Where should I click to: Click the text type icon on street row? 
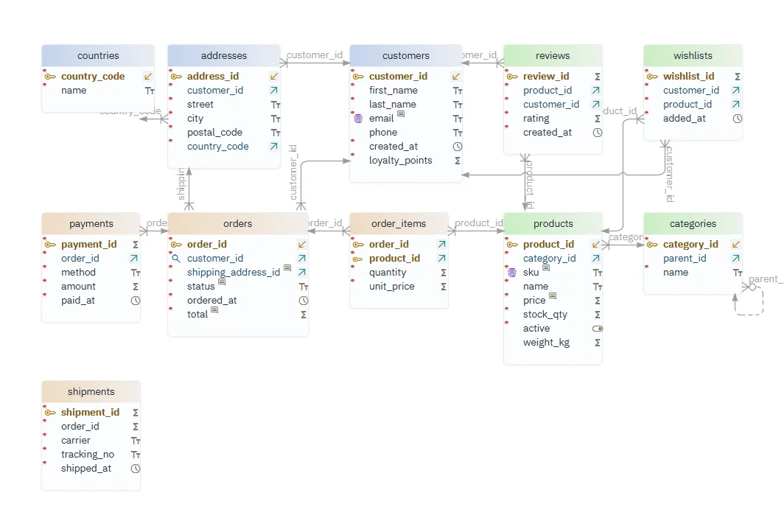click(276, 105)
